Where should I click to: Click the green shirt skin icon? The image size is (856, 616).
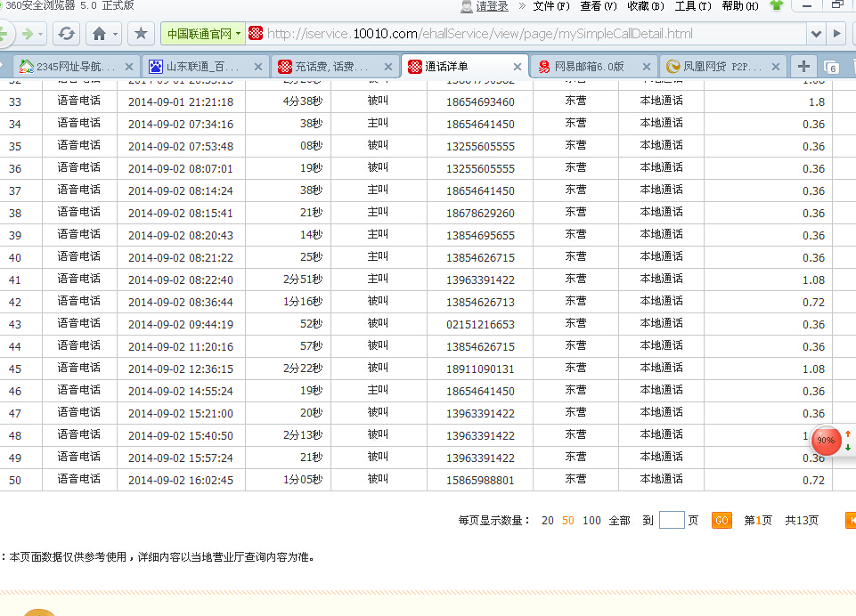(x=777, y=6)
